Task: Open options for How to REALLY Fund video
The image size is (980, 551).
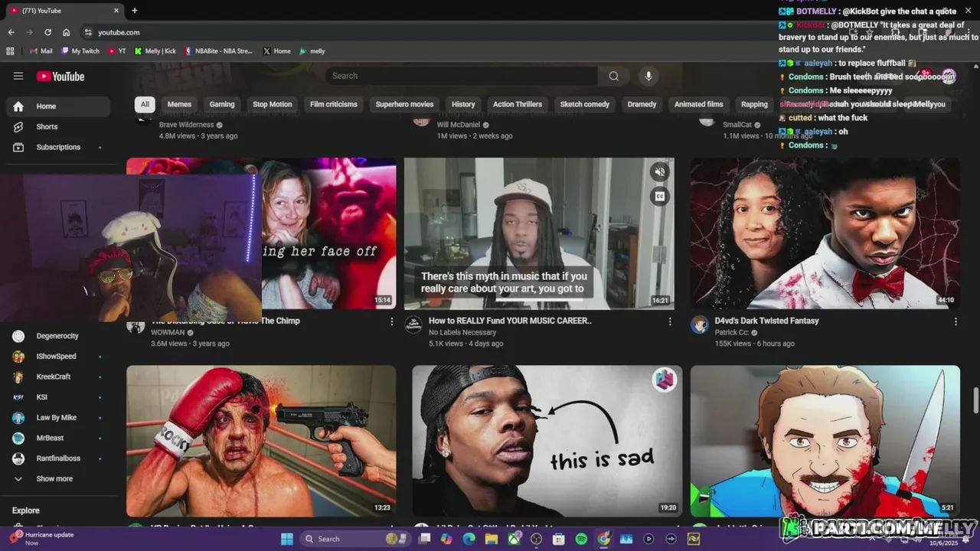Action: [670, 321]
